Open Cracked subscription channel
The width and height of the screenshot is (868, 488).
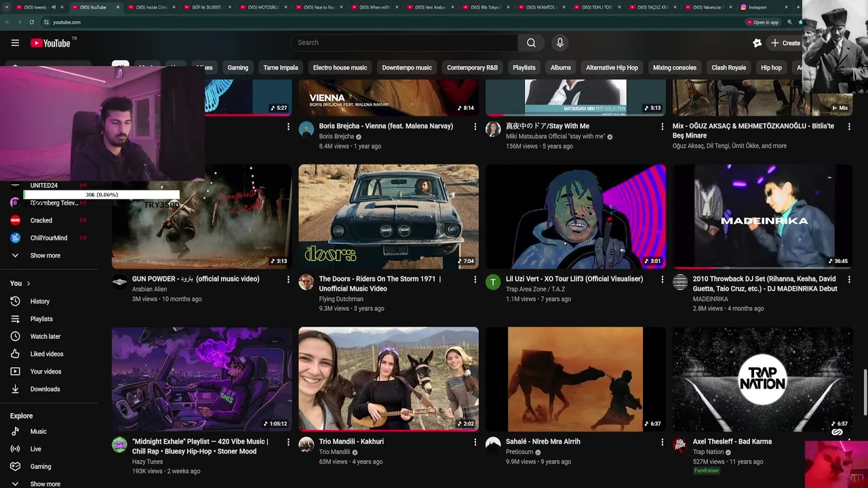pos(49,220)
